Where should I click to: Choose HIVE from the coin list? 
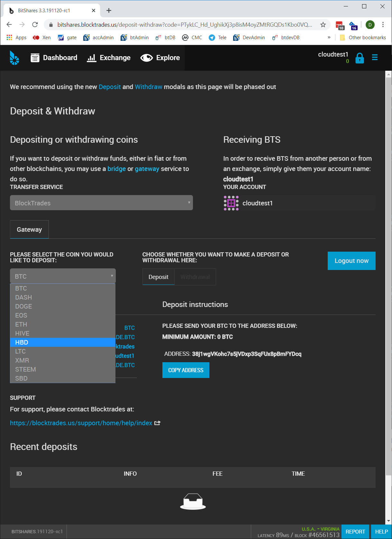63,333
